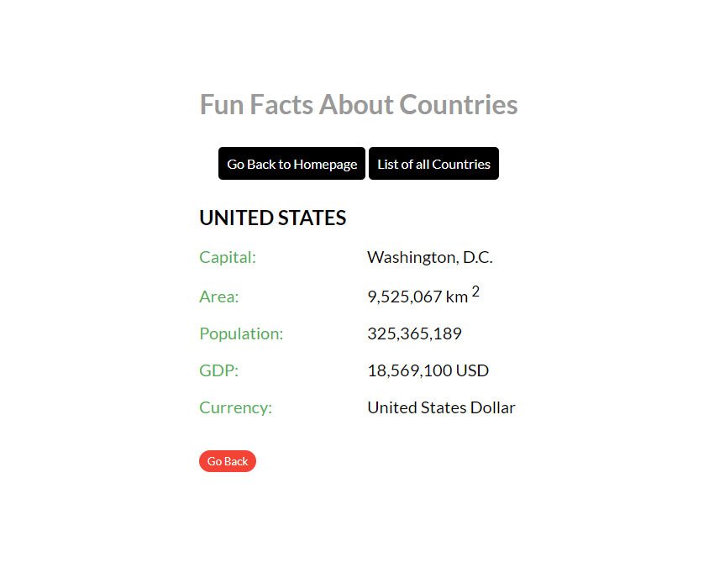Screen dimensions: 714x588
Task: Click the green GDP label
Action: [218, 370]
